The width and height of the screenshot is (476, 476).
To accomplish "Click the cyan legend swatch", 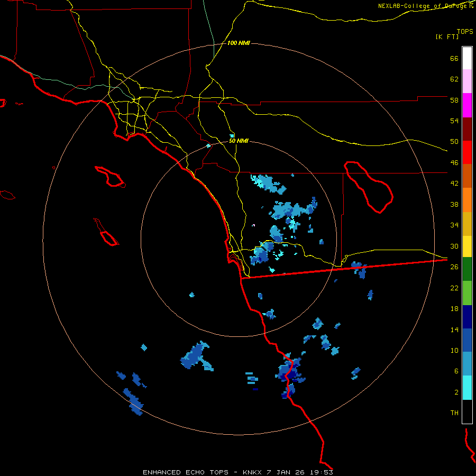I will [x=467, y=388].
